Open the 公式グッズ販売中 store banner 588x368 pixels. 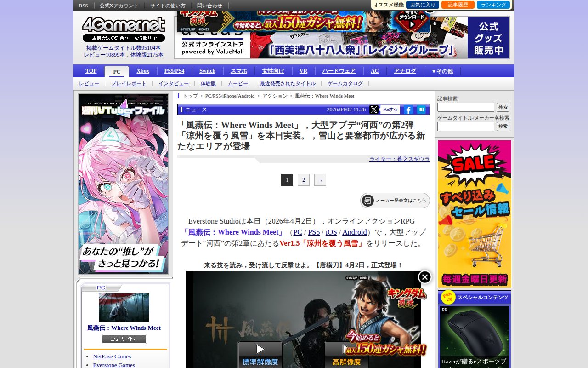click(x=488, y=38)
